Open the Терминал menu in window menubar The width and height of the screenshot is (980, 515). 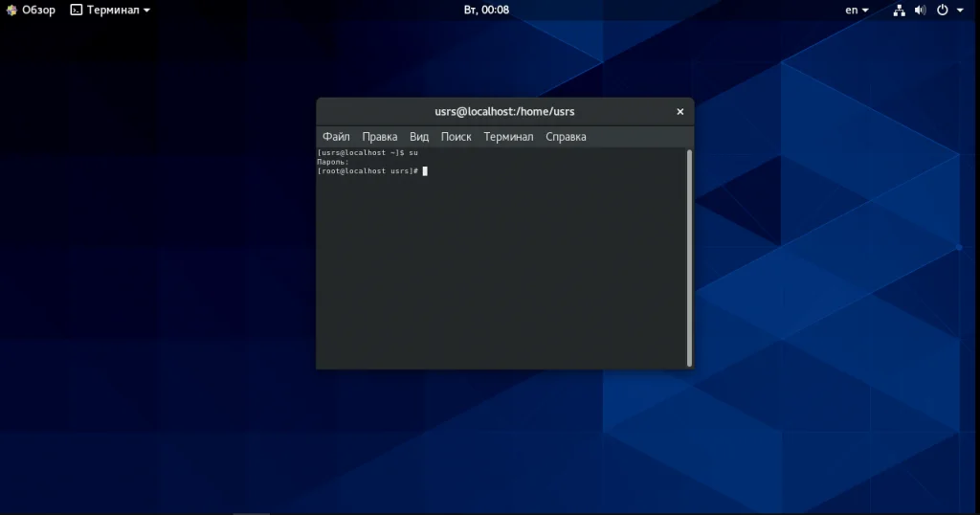point(508,137)
